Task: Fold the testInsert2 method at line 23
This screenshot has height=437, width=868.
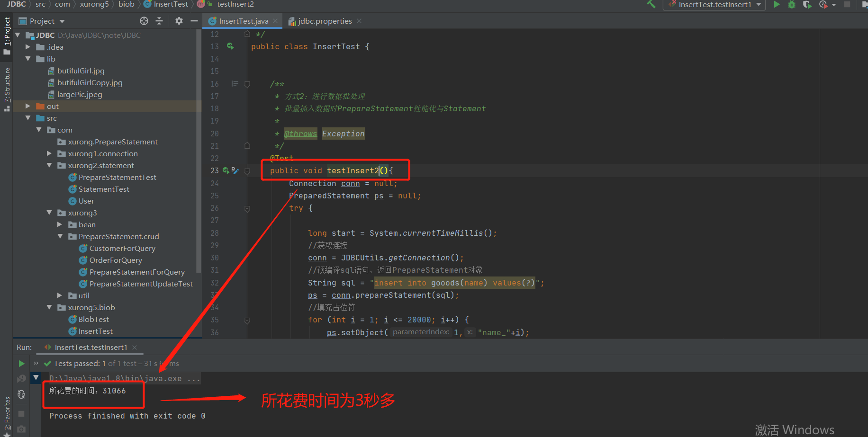Action: coord(247,171)
